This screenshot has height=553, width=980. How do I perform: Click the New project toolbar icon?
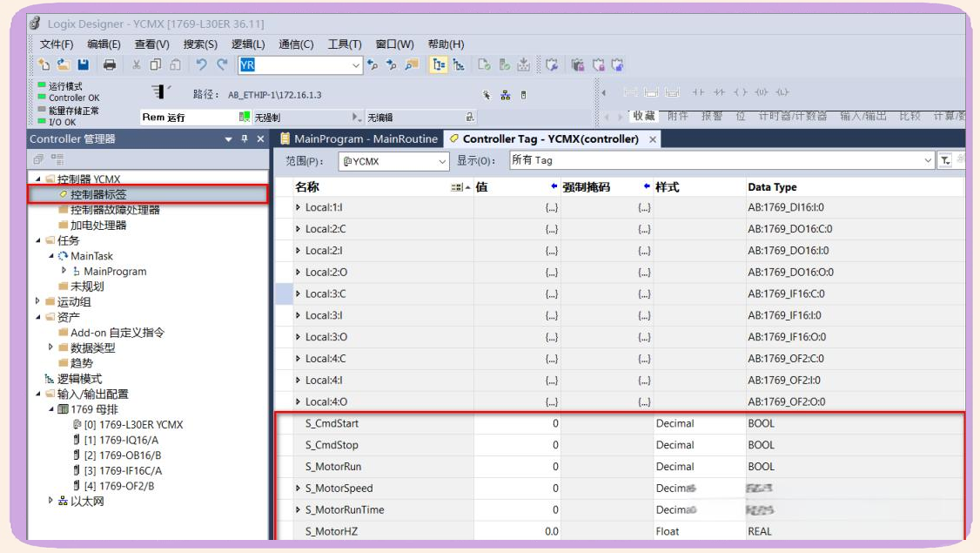(x=44, y=64)
